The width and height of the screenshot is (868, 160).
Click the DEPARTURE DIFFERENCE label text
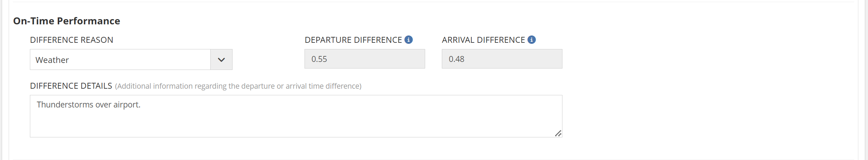[353, 40]
